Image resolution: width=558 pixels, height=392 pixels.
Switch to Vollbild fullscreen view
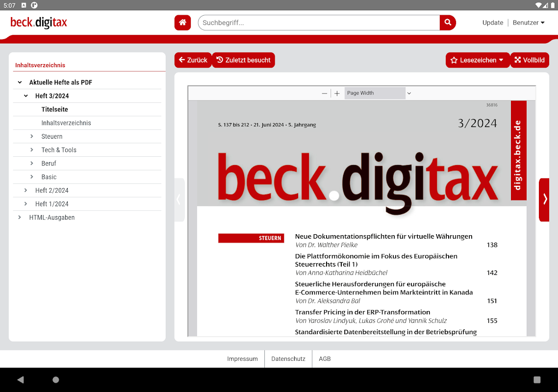530,60
